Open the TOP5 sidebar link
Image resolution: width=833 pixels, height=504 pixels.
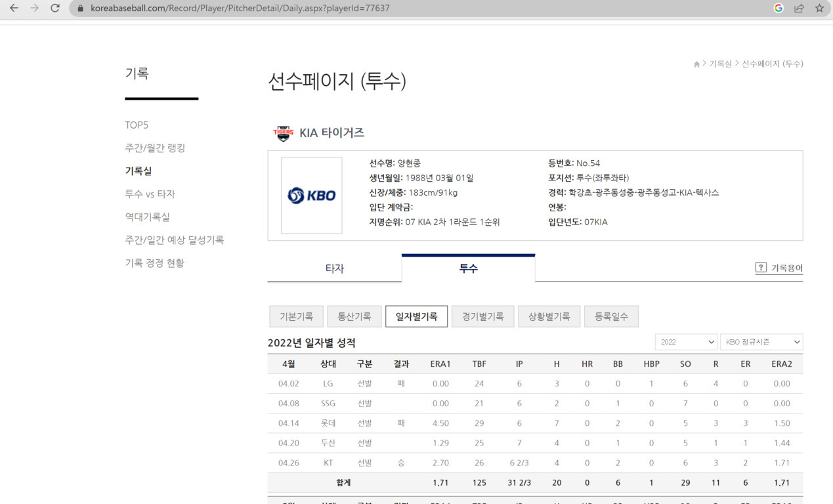tap(137, 124)
